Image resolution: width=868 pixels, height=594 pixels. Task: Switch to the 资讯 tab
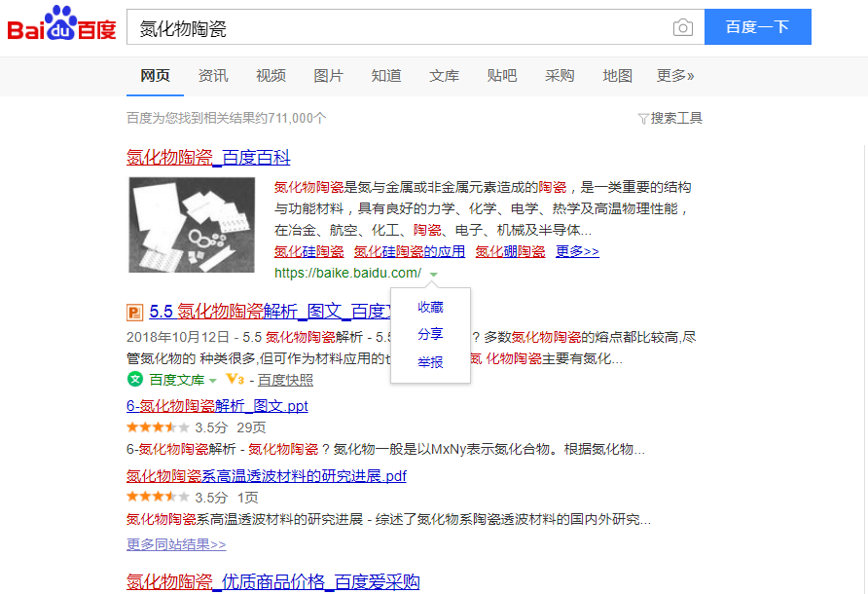pyautogui.click(x=213, y=76)
